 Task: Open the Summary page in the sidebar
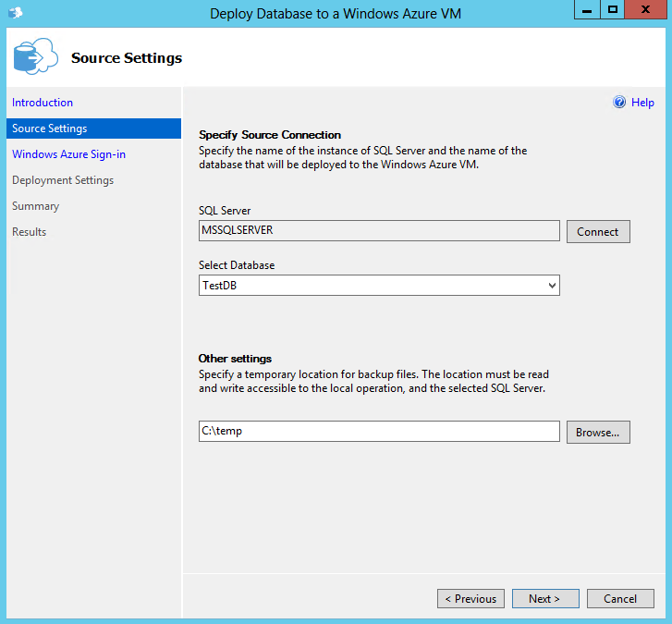[x=35, y=206]
